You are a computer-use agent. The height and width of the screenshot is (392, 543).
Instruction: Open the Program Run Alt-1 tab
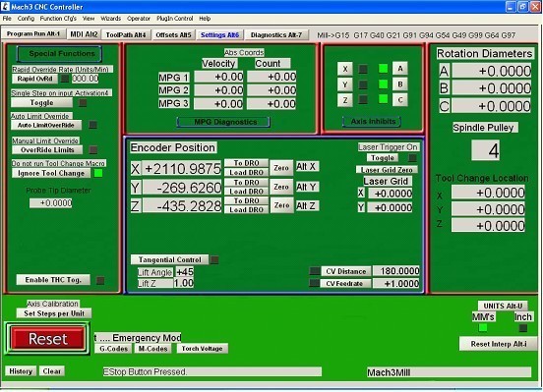click(x=33, y=34)
